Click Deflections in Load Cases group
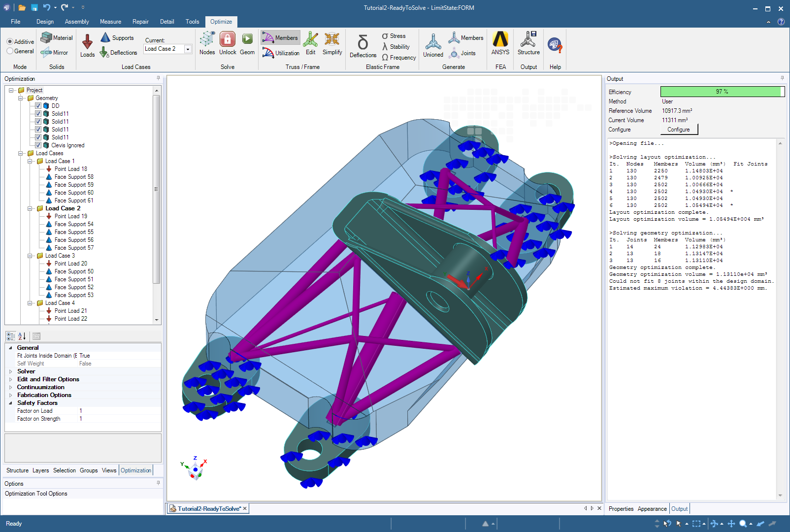This screenshot has height=532, width=790. coord(118,52)
